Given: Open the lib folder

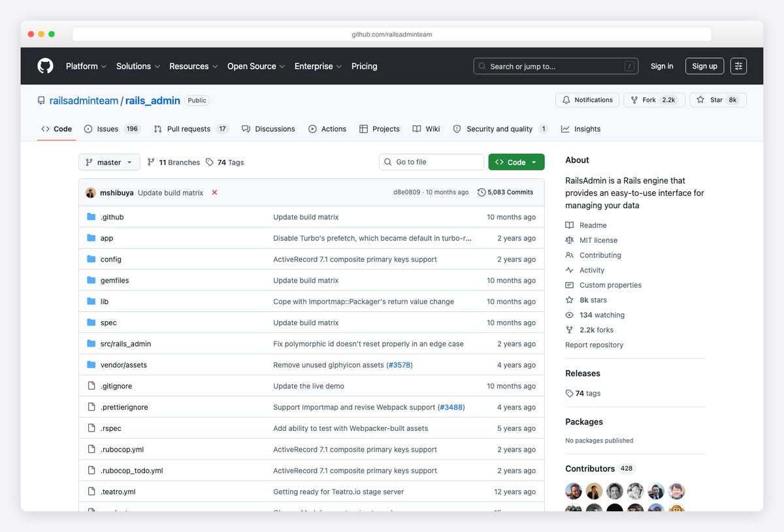Looking at the screenshot, I should tap(105, 302).
